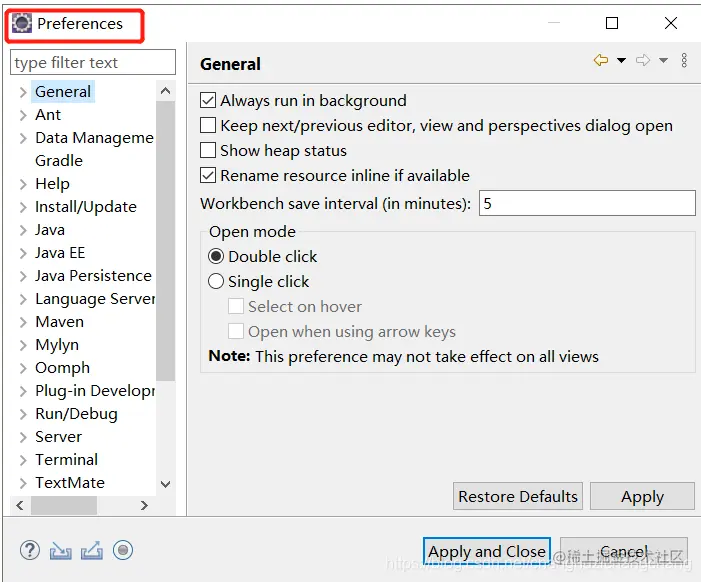Click the Select on hover checkbox
The height and width of the screenshot is (582, 701).
(x=236, y=307)
